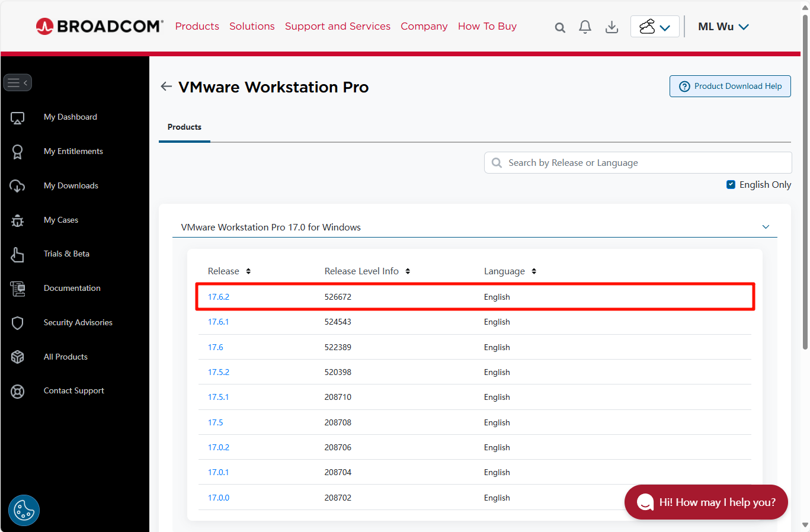
Task: Go back using the left arrow icon
Action: [166, 86]
